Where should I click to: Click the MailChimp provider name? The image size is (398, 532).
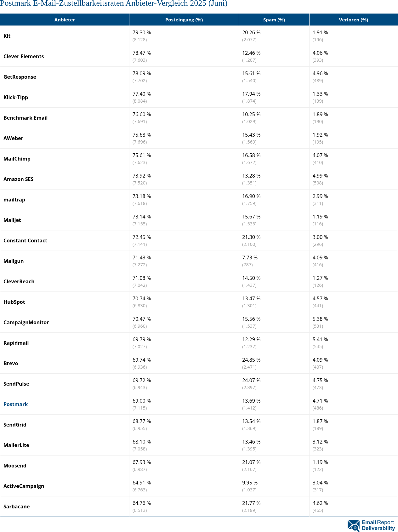[17, 159]
